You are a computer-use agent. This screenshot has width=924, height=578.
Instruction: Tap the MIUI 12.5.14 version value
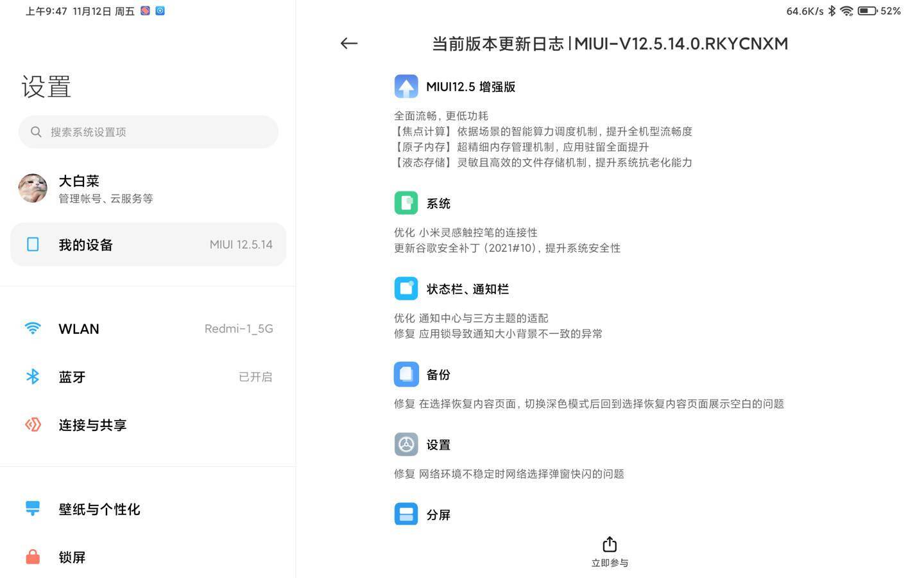[241, 244]
